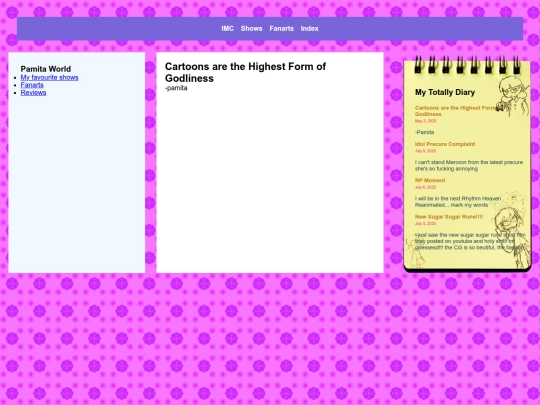Click the date under New Sugar Sugar Rune
This screenshot has width=540, height=405.
coord(425,224)
